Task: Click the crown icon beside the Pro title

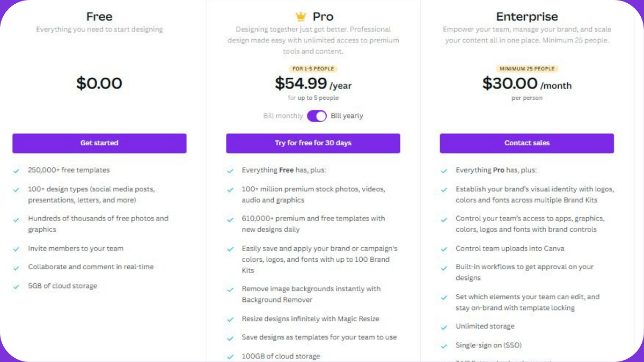Action: 299,16
